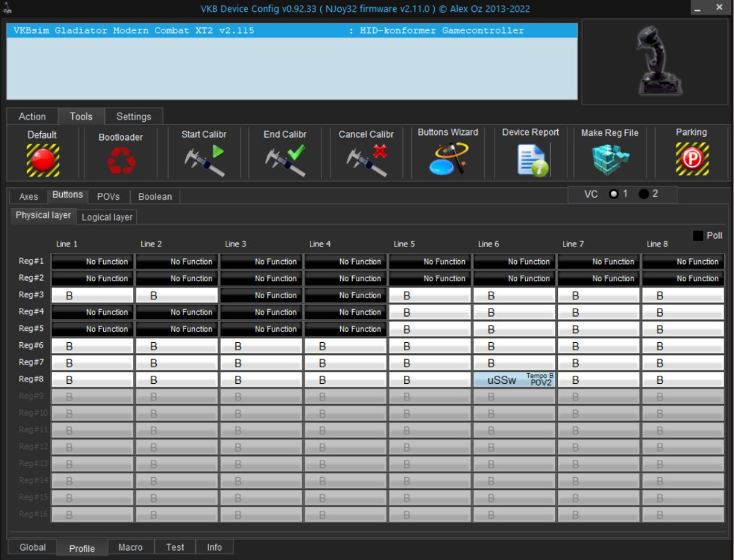Screen dimensions: 734x560
Task: Click the Reg#8 row label
Action: point(31,379)
